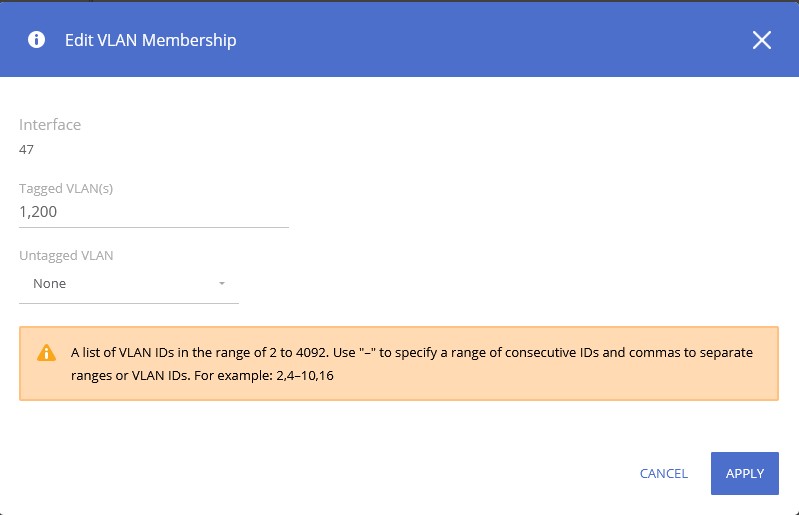Click the Tagged VLAN(s) input field
The width and height of the screenshot is (799, 515).
[154, 211]
